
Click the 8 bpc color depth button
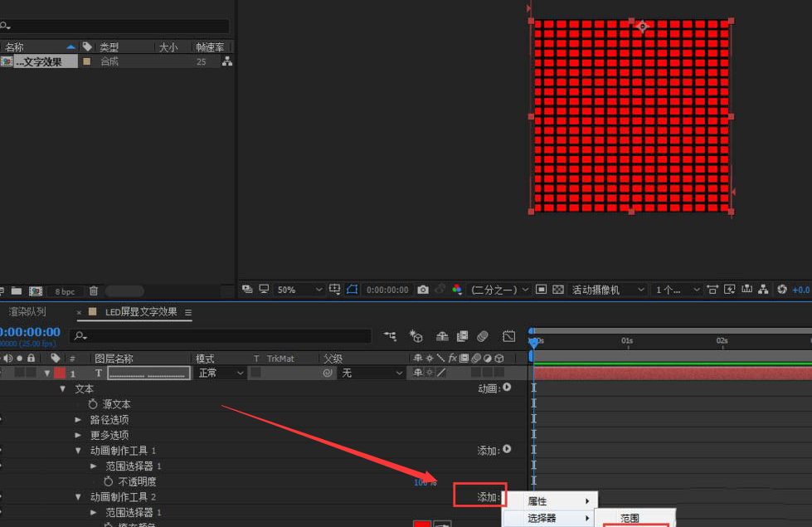coord(65,291)
